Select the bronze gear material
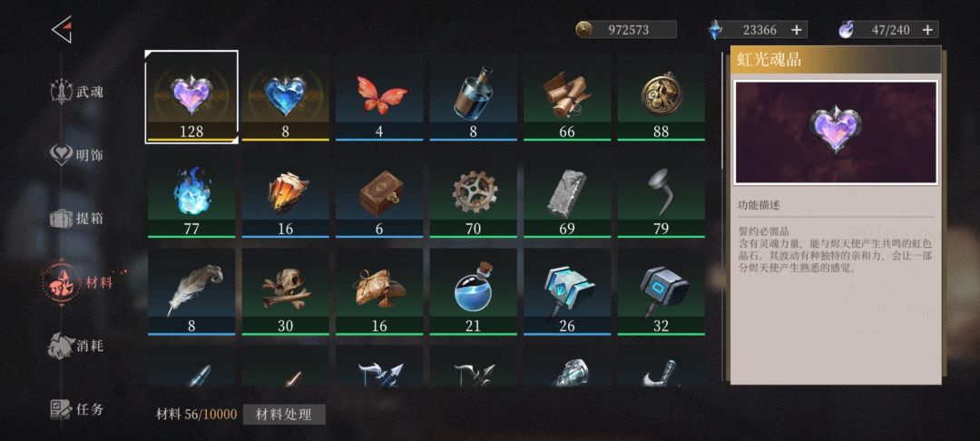The height and width of the screenshot is (441, 980). pyautogui.click(x=473, y=193)
